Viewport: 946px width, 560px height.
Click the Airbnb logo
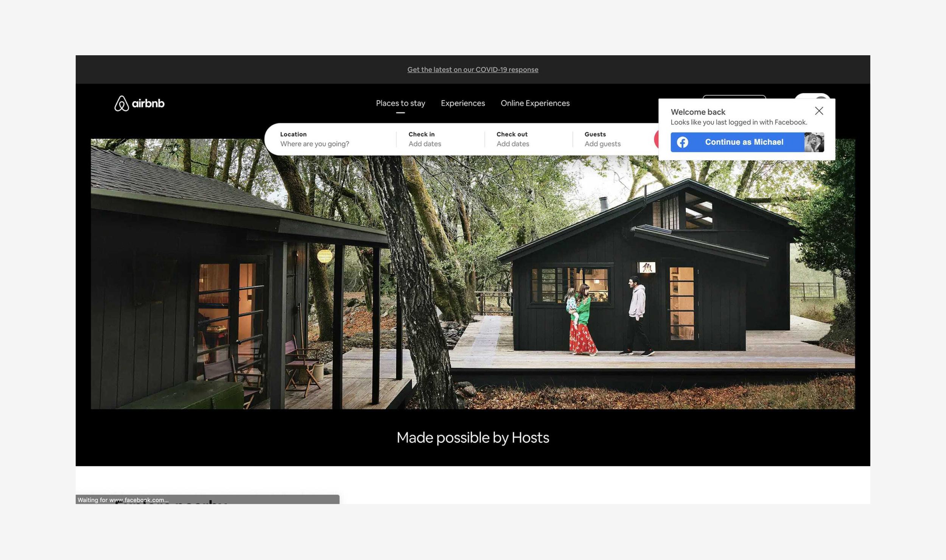coord(139,103)
